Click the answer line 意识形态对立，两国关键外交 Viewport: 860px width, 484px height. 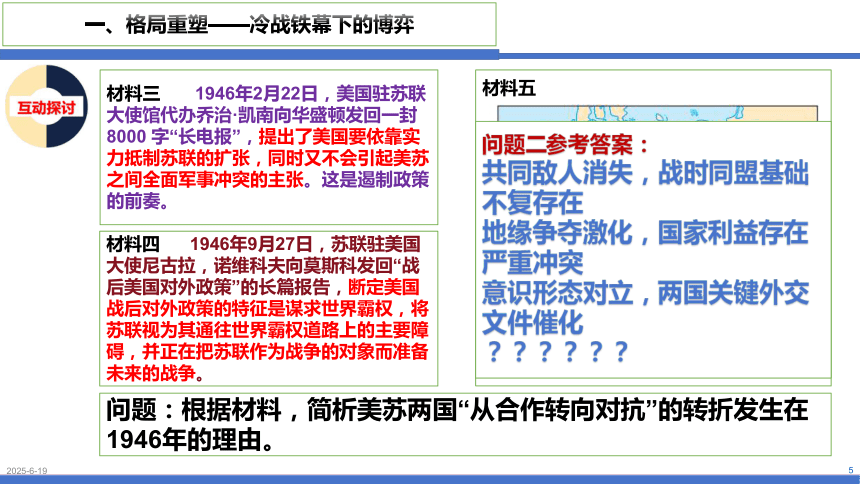click(x=646, y=292)
